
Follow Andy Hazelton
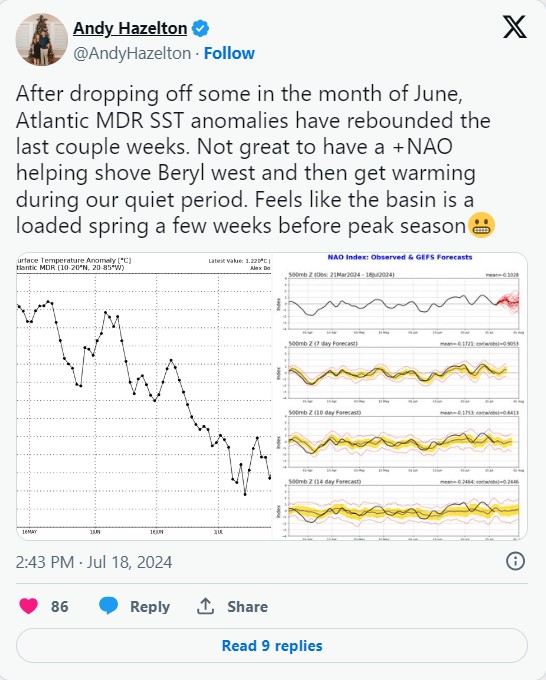[229, 53]
